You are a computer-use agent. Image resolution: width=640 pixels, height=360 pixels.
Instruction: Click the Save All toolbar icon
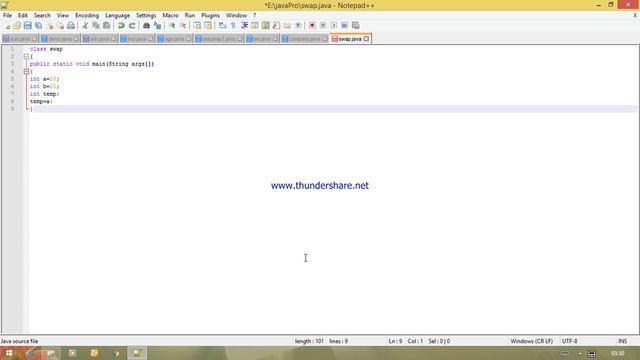click(x=38, y=26)
